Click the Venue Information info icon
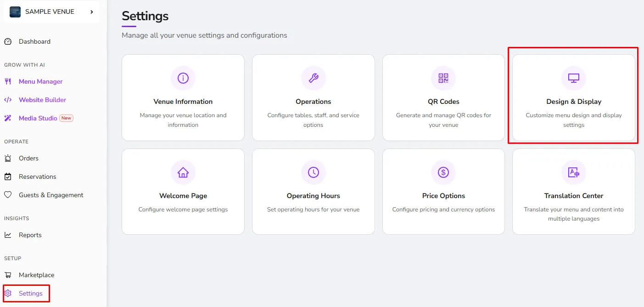 pos(183,78)
